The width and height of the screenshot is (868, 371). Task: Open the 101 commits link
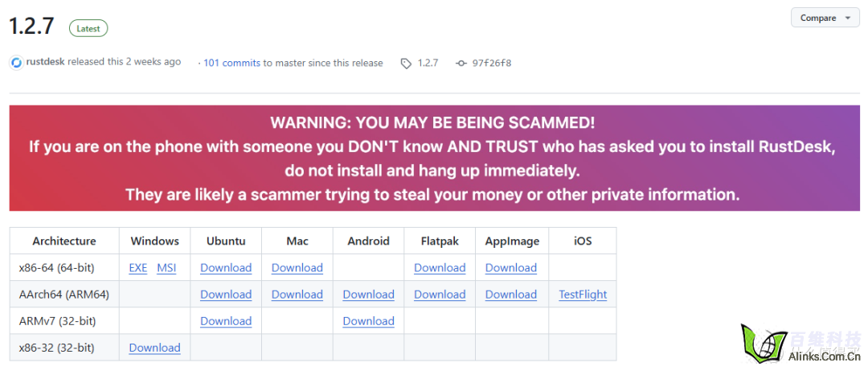[x=231, y=63]
